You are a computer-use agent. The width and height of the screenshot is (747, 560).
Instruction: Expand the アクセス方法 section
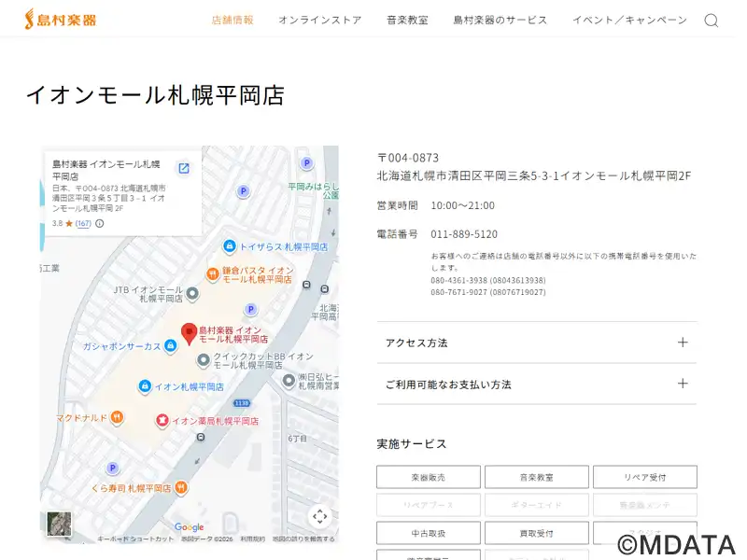[x=537, y=343]
